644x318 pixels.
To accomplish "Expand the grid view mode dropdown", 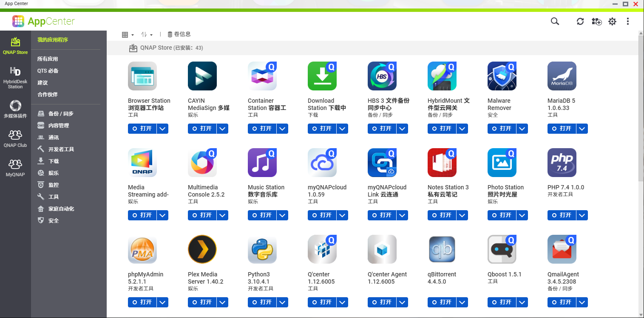I will coord(128,34).
